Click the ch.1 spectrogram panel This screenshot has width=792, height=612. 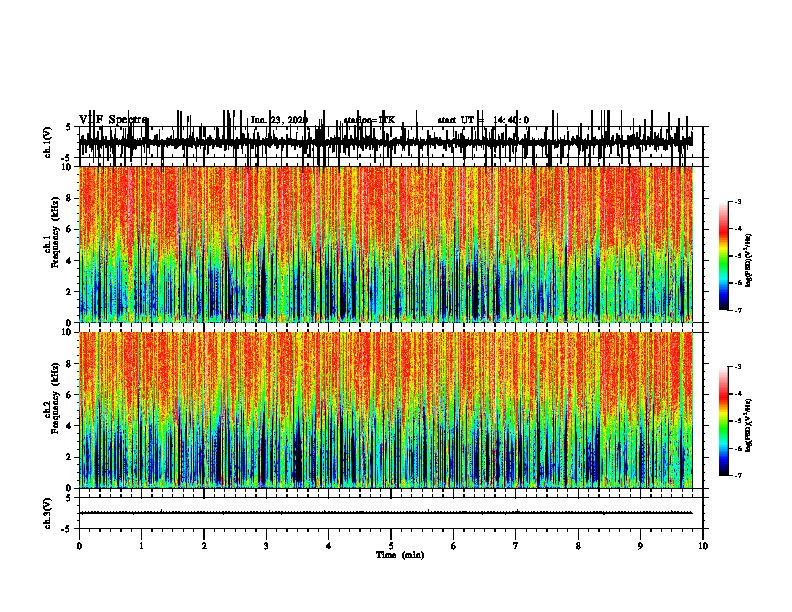[x=385, y=244]
